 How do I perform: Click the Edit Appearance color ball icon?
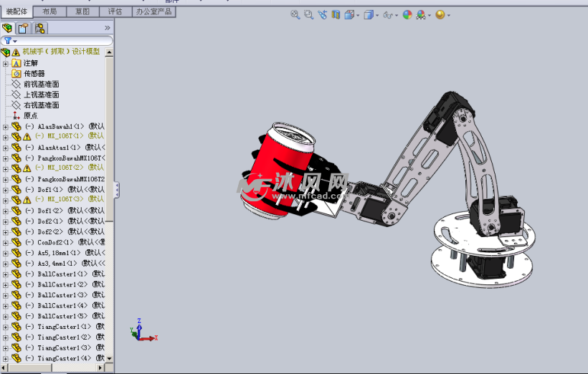pos(407,14)
